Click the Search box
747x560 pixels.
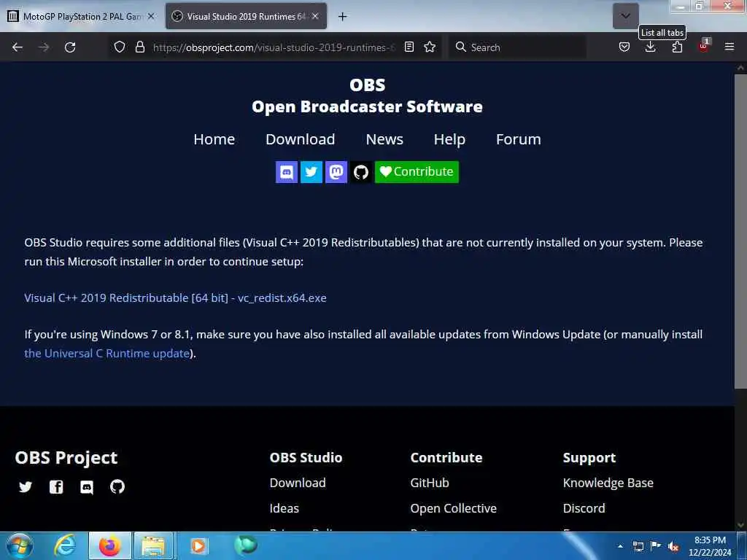(517, 47)
